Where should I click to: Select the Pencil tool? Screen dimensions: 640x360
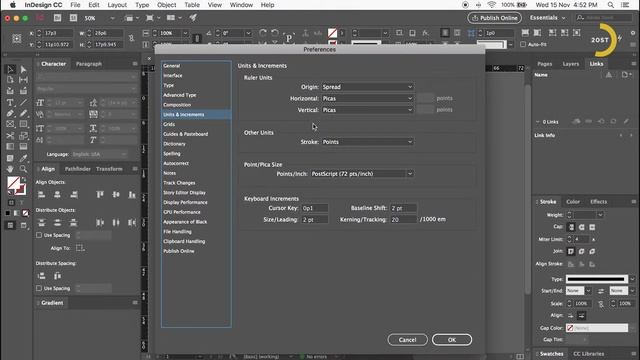point(23,113)
